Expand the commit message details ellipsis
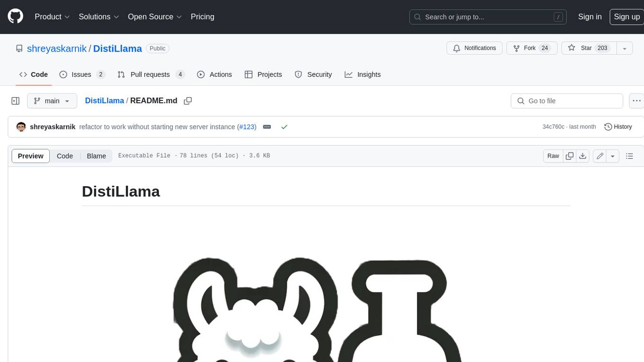Image resolution: width=644 pixels, height=362 pixels. [x=267, y=127]
